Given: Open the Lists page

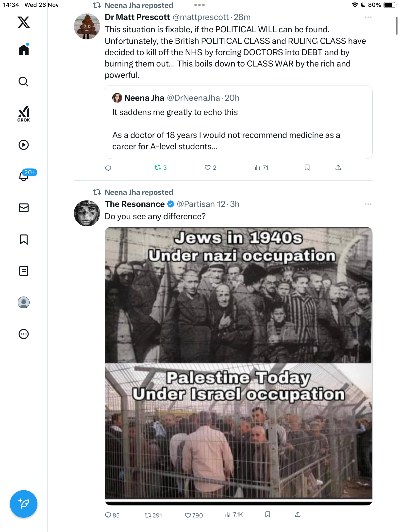Looking at the screenshot, I should [24, 271].
